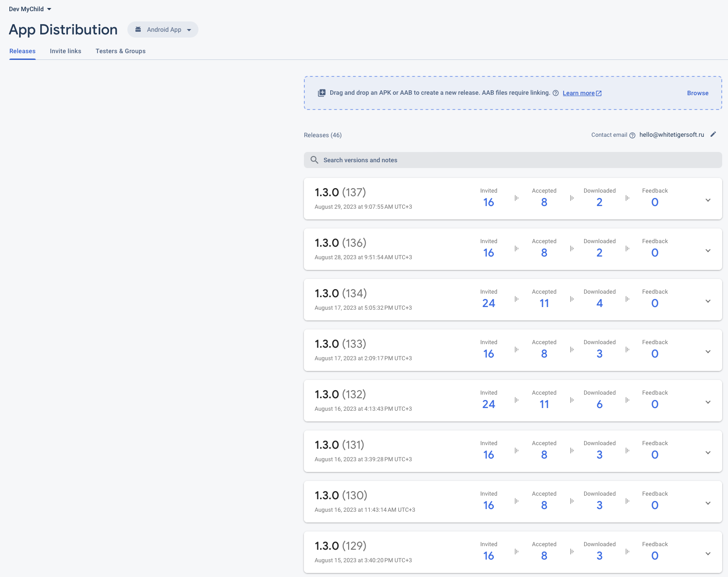Edit contact email with pencil icon
This screenshot has width=728, height=577.
click(713, 135)
